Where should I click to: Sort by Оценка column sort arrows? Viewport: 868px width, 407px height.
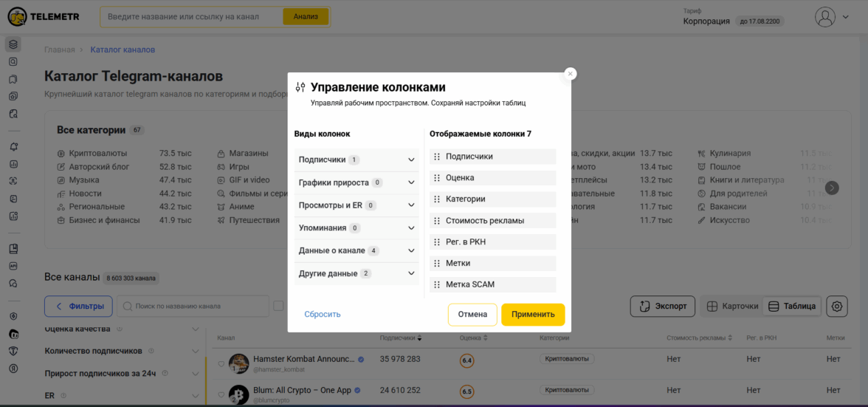pos(484,338)
